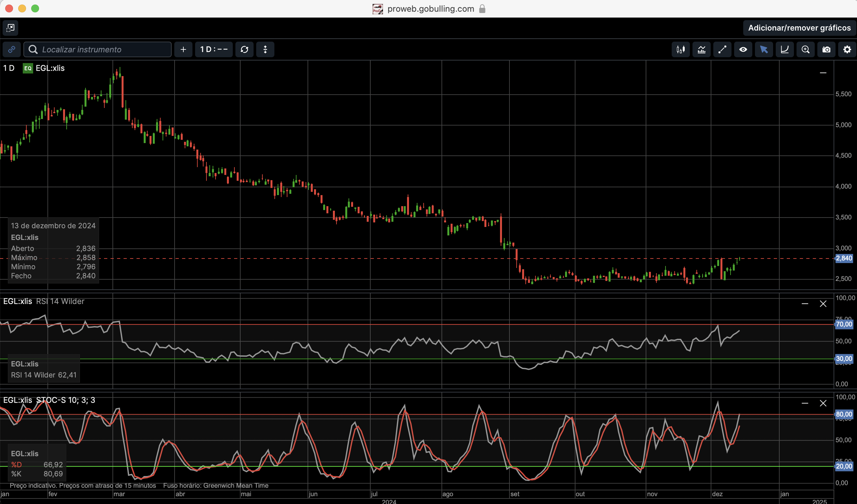
Task: Click Adicionar/remover gráficos button
Action: [799, 28]
